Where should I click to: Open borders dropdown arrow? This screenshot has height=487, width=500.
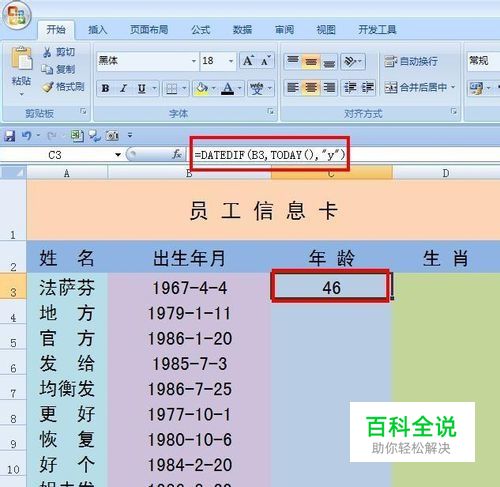(184, 89)
